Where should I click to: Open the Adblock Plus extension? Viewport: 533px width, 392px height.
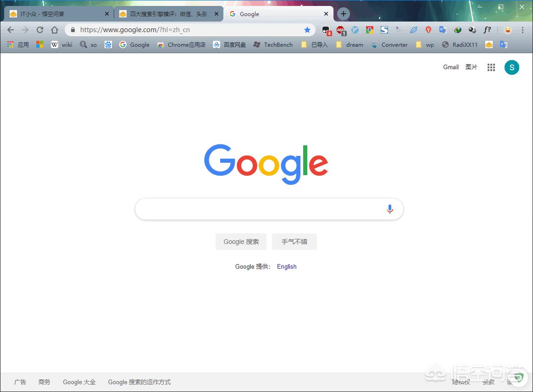click(x=341, y=31)
